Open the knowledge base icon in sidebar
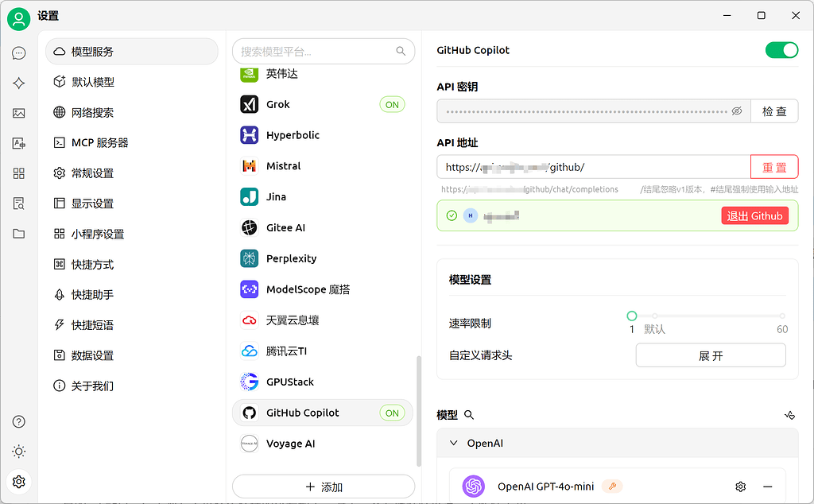 coord(19,204)
